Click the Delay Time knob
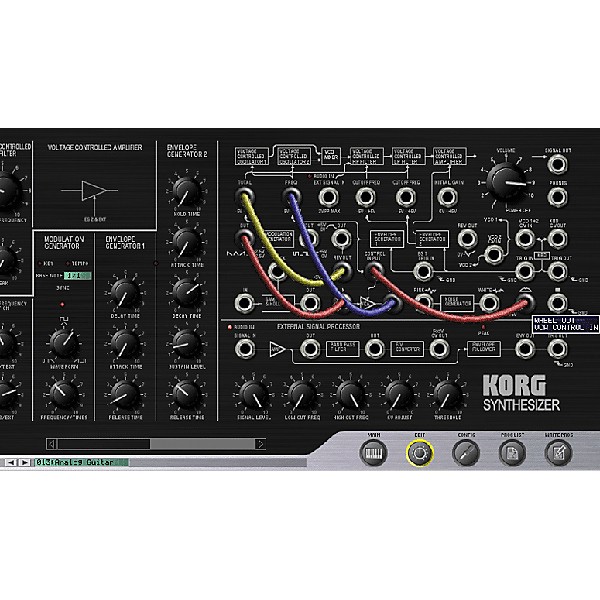 coord(125,293)
